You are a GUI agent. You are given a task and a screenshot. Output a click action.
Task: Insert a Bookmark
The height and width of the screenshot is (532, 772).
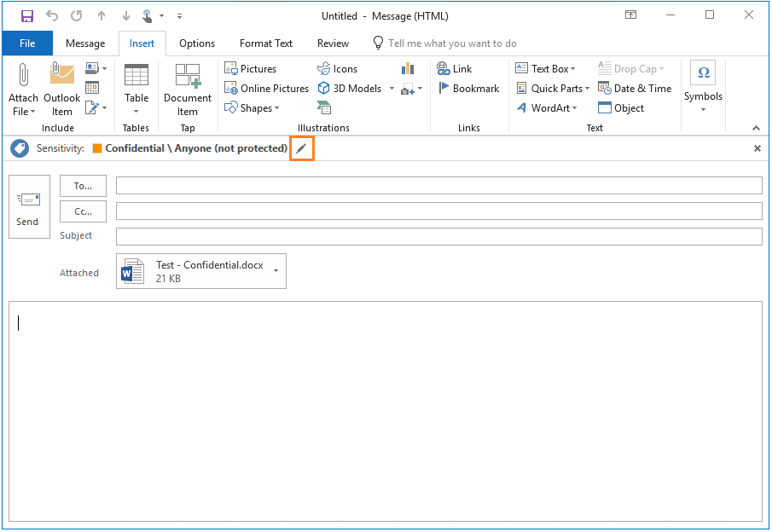tap(468, 89)
